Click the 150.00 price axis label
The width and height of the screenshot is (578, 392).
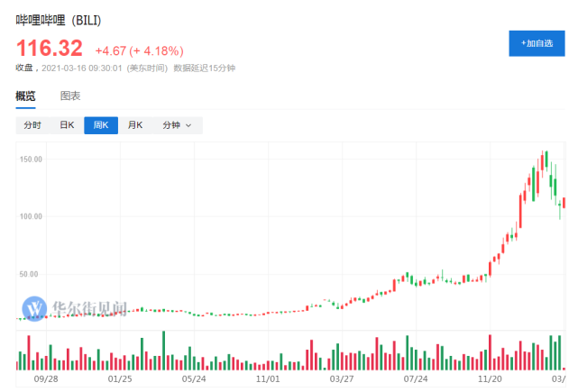(32, 160)
